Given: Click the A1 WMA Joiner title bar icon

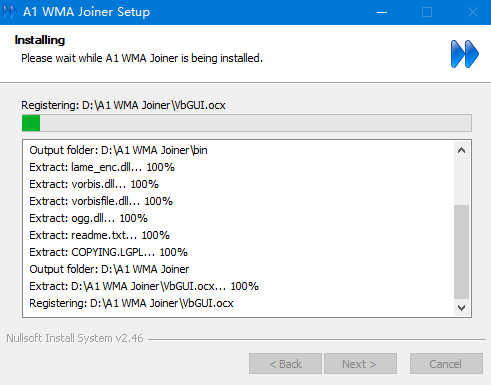Looking at the screenshot, I should pos(10,12).
